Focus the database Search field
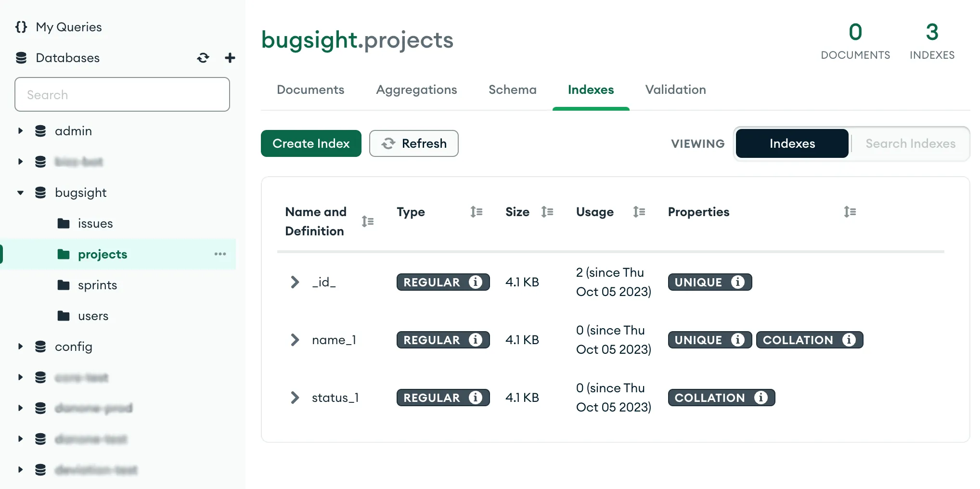This screenshot has width=980, height=489. (122, 94)
